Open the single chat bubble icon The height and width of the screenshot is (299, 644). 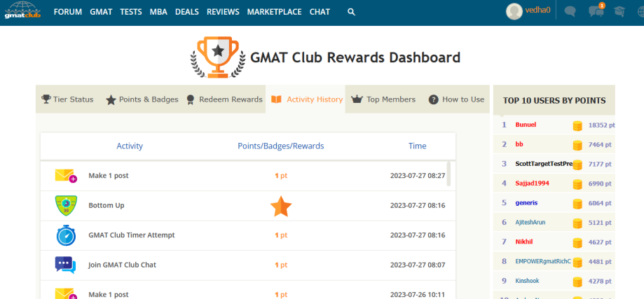point(570,11)
